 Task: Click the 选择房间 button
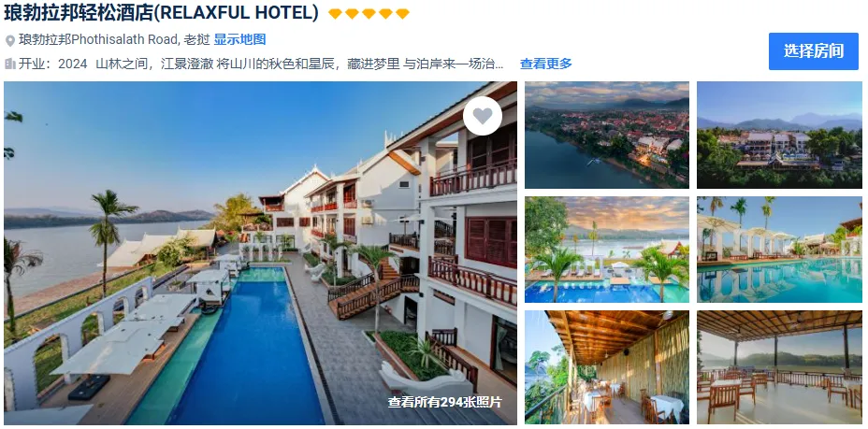point(813,51)
